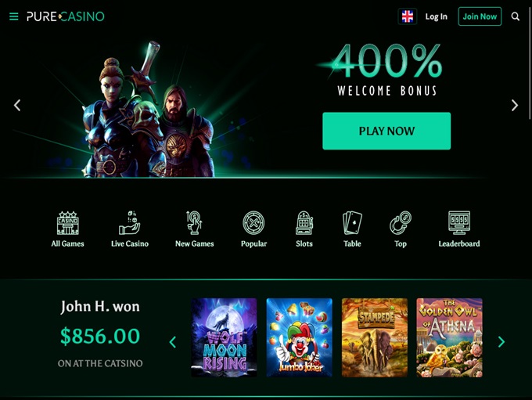Viewport: 532px width, 400px height.
Task: Open the Slots machine icon
Action: coord(304,223)
